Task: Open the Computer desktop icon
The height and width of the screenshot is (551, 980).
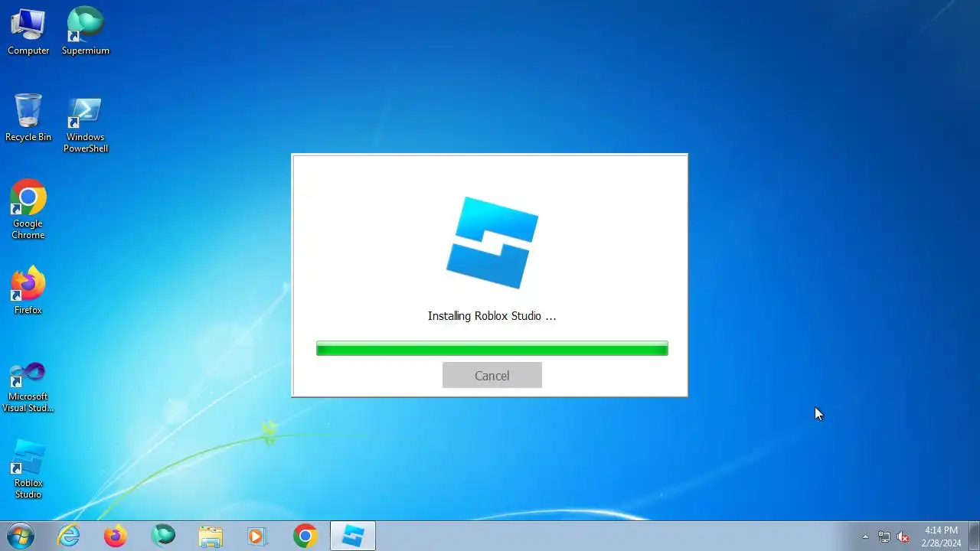Action: (28, 31)
